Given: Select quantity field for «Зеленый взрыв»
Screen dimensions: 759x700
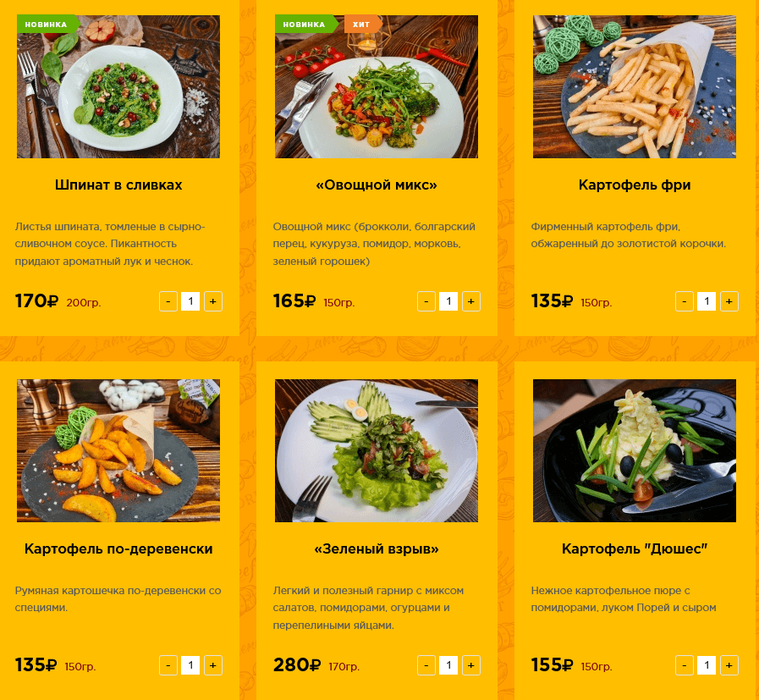Looking at the screenshot, I should [448, 665].
